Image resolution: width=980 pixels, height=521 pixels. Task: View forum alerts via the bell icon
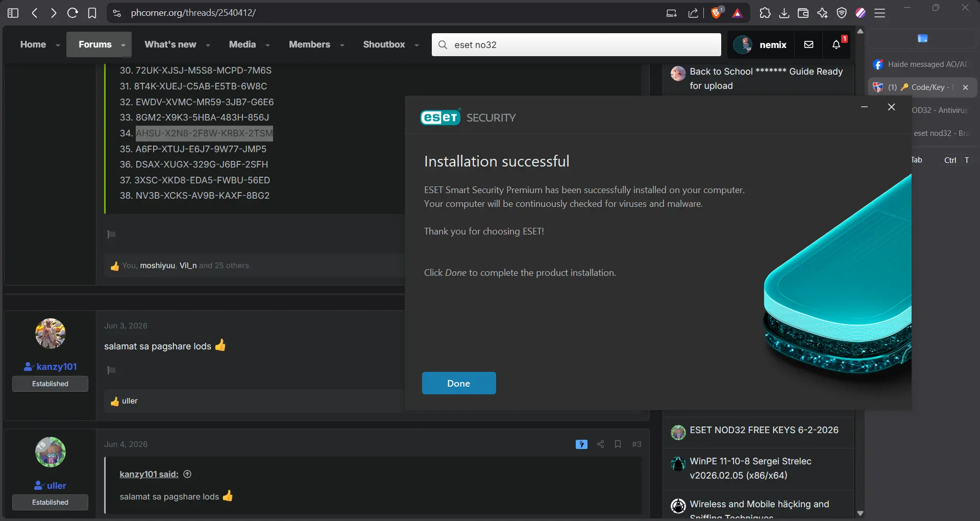point(836,44)
